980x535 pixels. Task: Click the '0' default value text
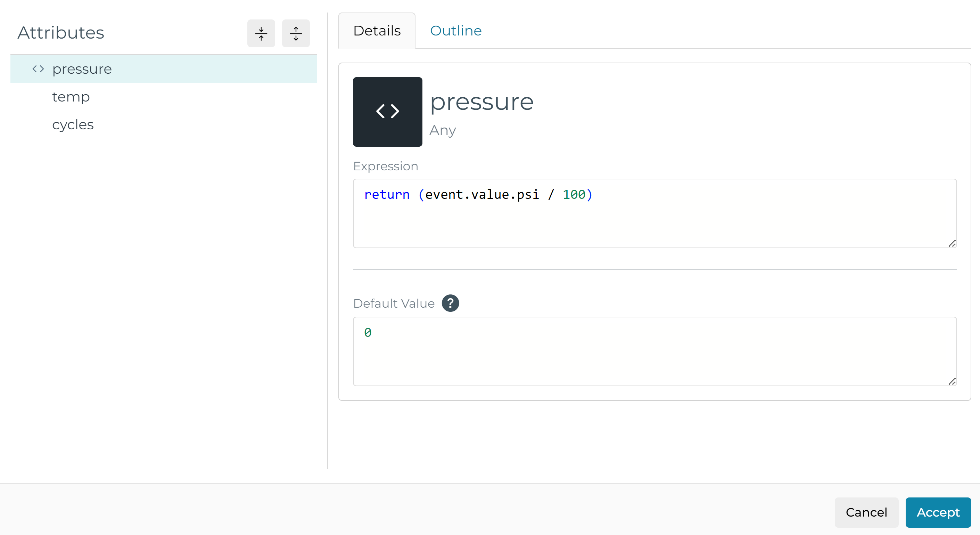368,332
